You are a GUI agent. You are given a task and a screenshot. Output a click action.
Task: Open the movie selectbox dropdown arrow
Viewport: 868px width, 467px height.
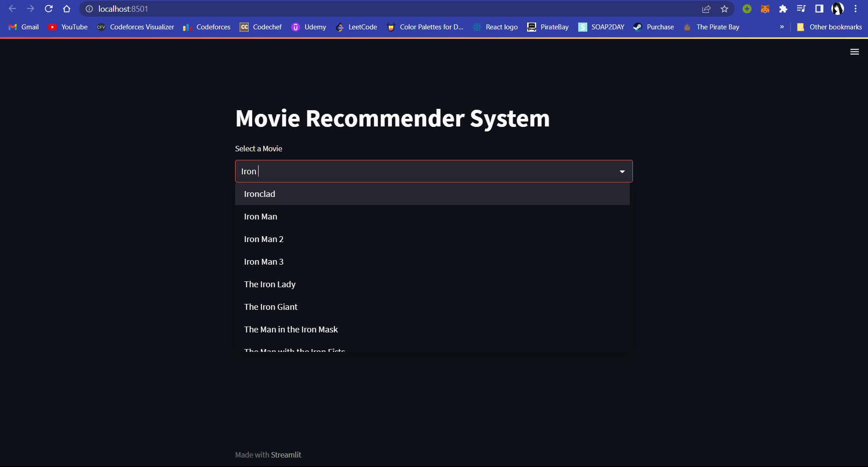tap(622, 171)
